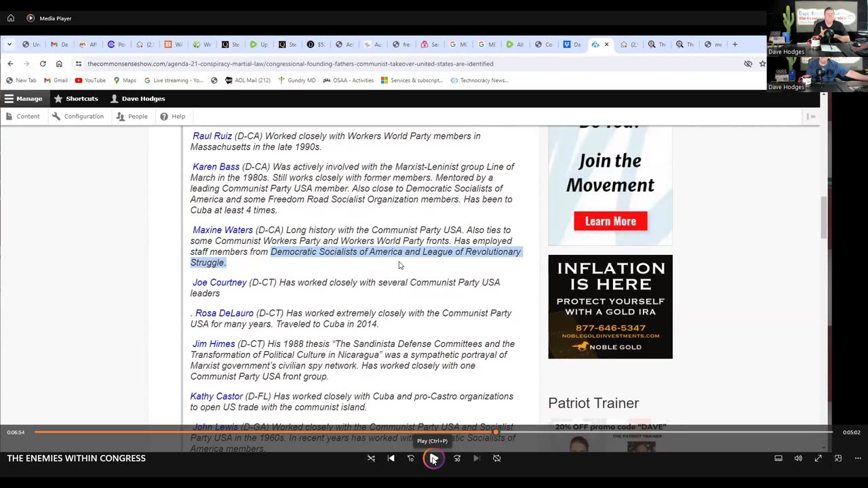This screenshot has width=868, height=488.
Task: Click the browser Home icon
Action: 59,64
